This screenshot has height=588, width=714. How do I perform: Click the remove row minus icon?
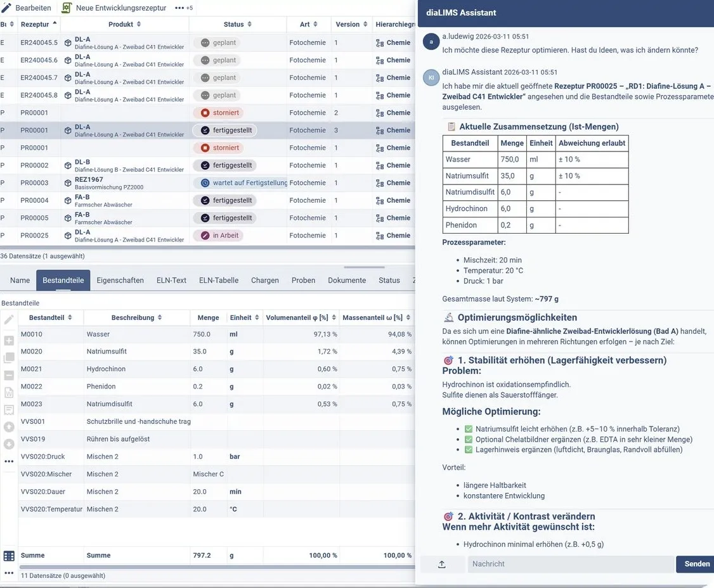[9, 376]
